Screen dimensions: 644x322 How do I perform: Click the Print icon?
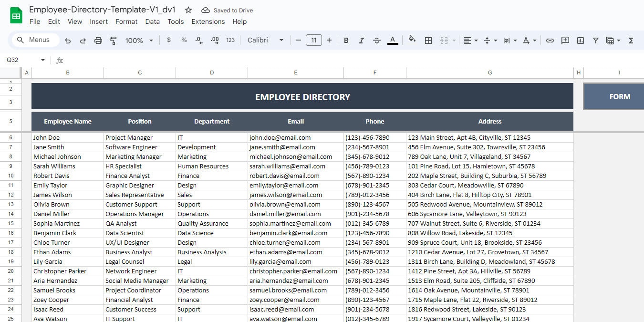[98, 40]
